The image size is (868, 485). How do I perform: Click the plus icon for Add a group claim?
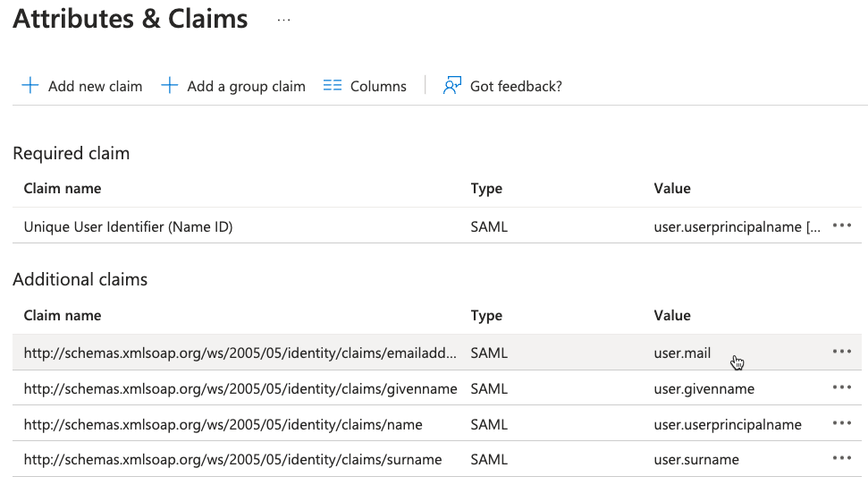pyautogui.click(x=169, y=86)
